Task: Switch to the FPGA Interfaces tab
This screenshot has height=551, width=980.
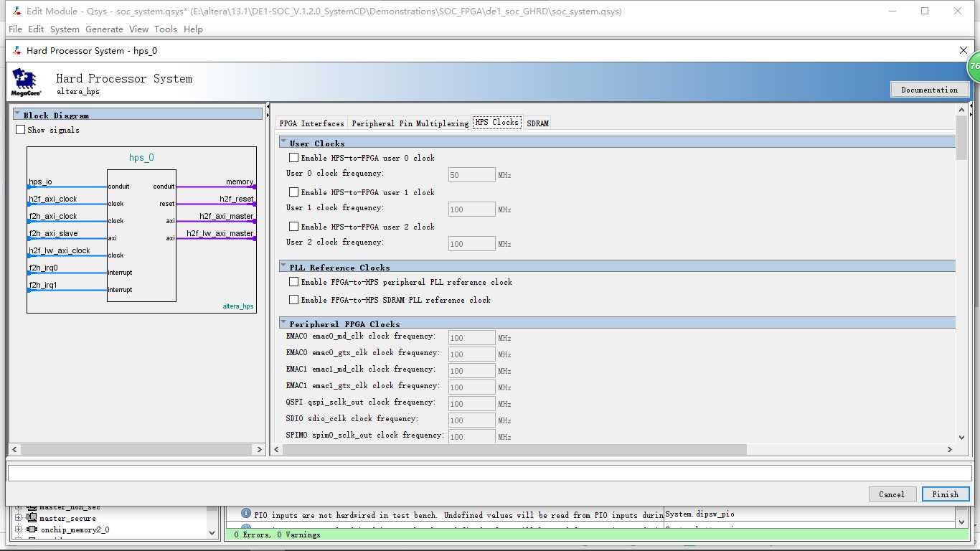Action: [311, 123]
